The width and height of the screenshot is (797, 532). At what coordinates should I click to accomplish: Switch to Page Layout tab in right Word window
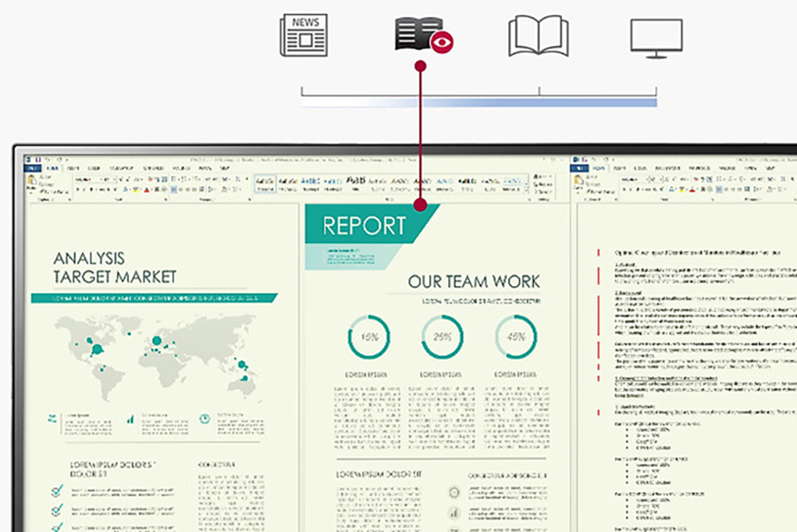[668, 168]
